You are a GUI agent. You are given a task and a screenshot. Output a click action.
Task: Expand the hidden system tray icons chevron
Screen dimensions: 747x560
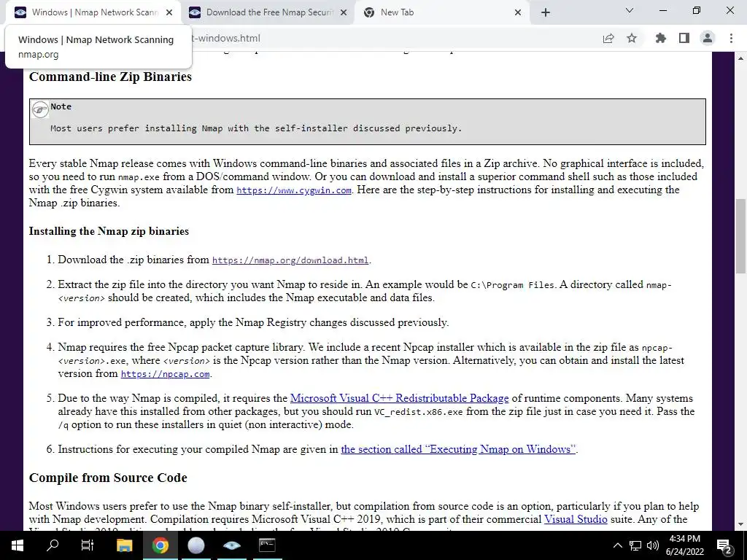617,545
